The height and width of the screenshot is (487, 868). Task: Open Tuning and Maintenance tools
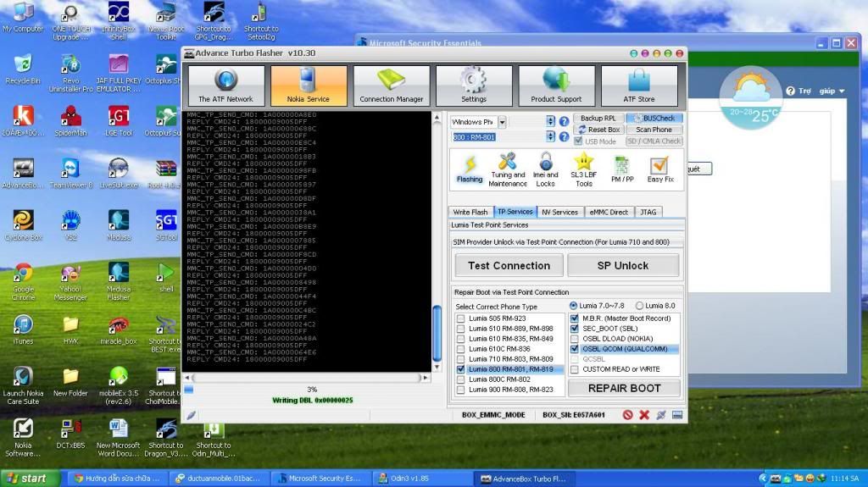[508, 169]
